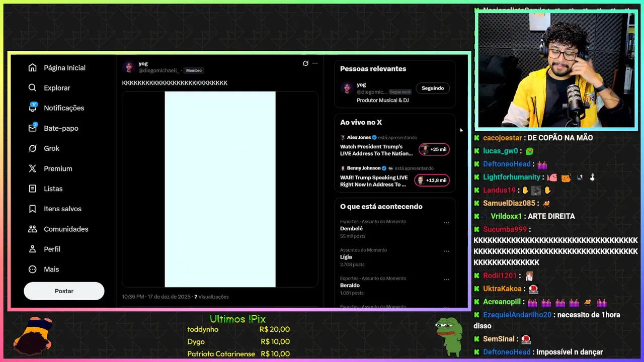Click the Explorar magnifier icon
Image resolution: width=644 pixels, height=362 pixels.
click(x=33, y=88)
